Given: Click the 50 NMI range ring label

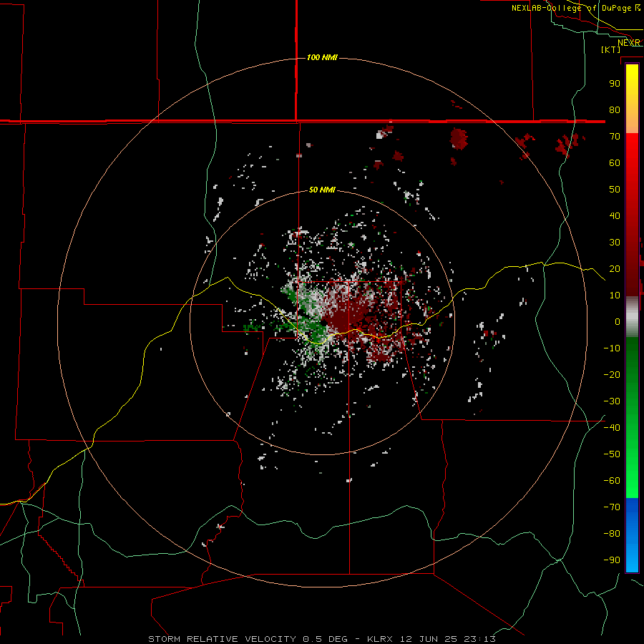Looking at the screenshot, I should (x=322, y=190).
